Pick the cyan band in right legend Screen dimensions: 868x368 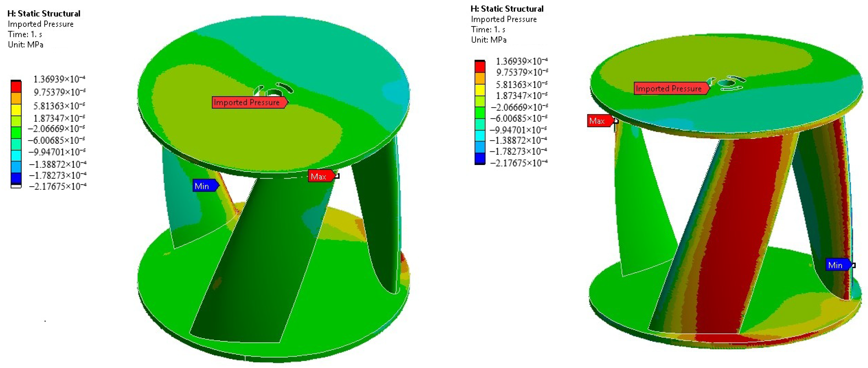tap(480, 135)
